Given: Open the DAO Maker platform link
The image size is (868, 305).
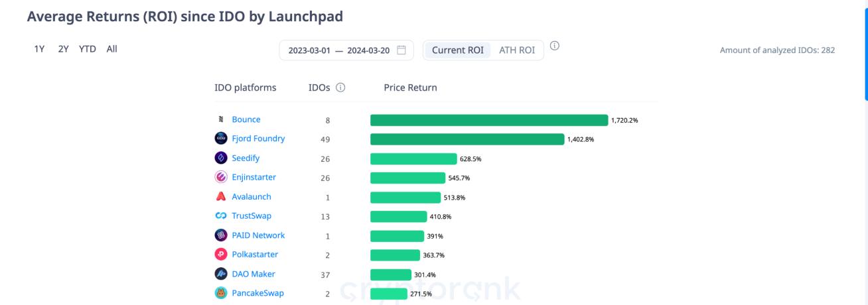Looking at the screenshot, I should pyautogui.click(x=253, y=274).
